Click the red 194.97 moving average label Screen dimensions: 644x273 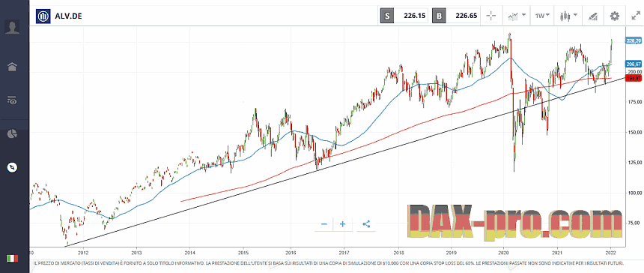634,78
